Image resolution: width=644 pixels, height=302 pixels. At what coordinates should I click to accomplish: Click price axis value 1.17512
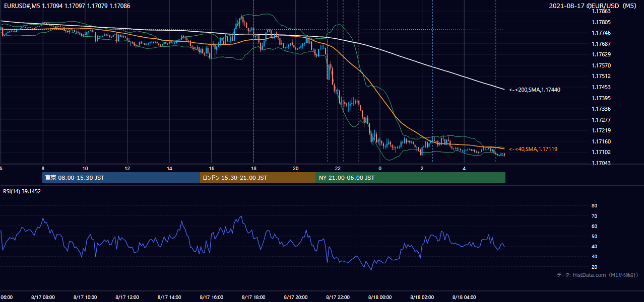click(x=601, y=76)
